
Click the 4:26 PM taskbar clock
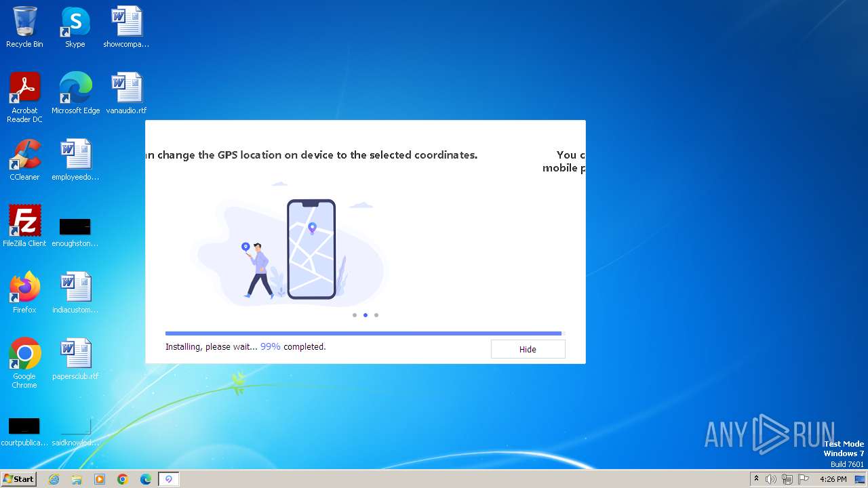(833, 479)
